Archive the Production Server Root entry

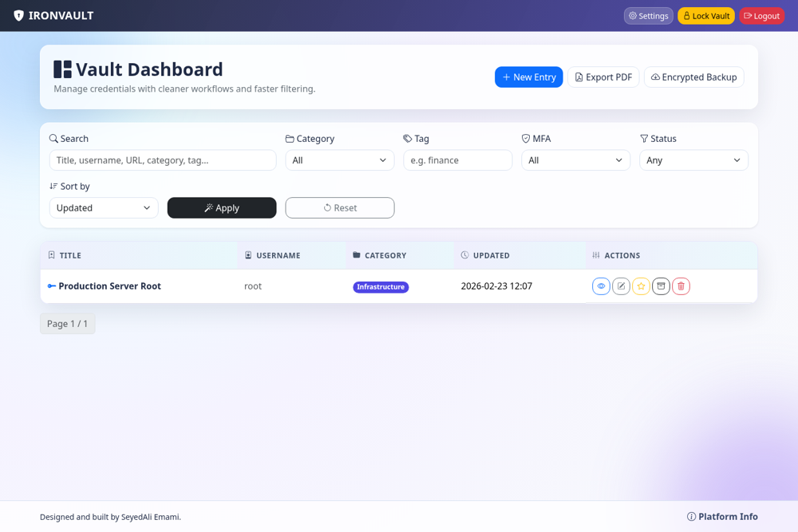coord(661,286)
